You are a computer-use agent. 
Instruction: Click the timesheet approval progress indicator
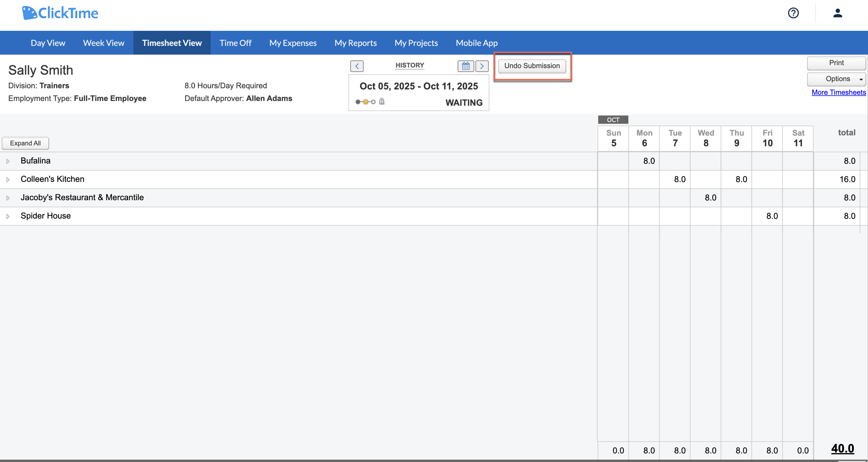365,102
